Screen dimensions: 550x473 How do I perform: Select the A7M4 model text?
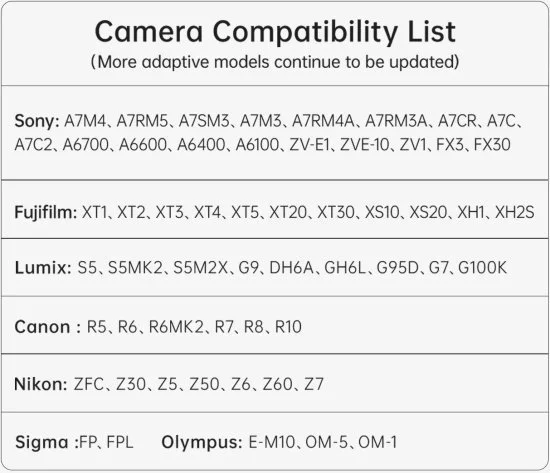(85, 121)
